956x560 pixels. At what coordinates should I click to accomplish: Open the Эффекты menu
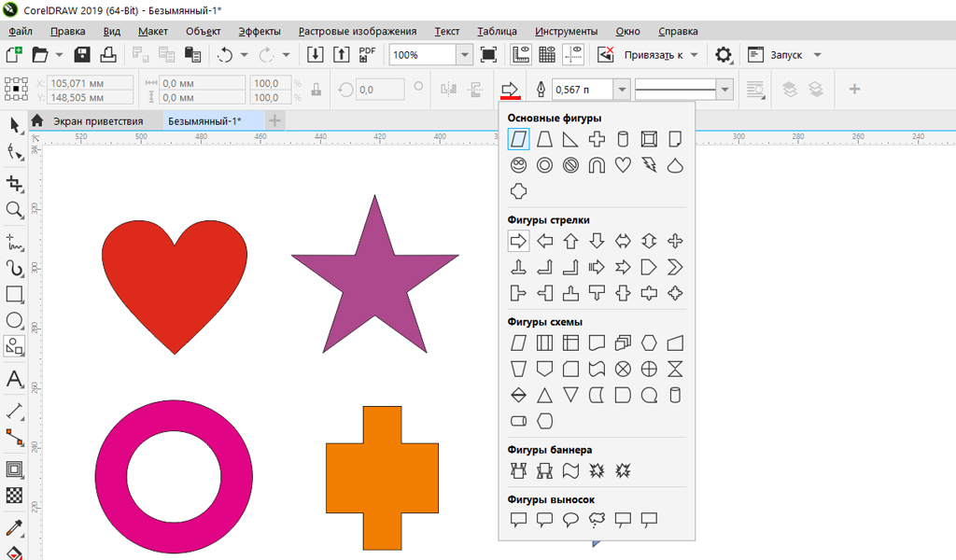259,31
